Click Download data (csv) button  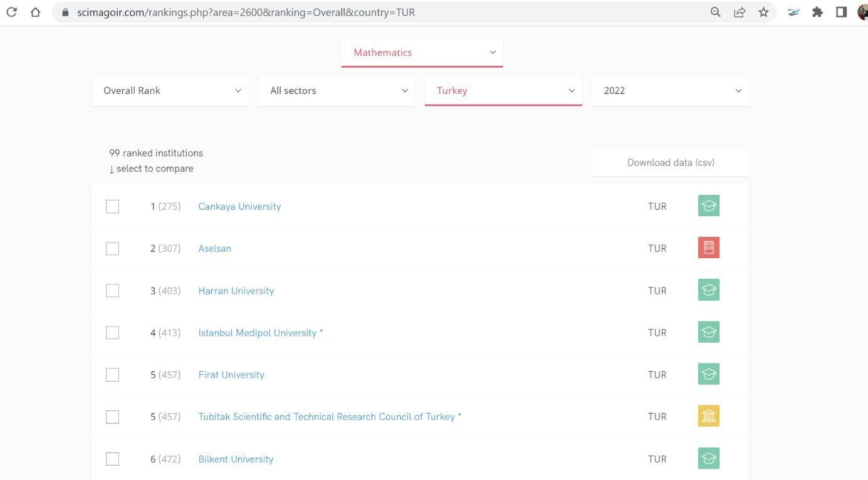pyautogui.click(x=671, y=162)
